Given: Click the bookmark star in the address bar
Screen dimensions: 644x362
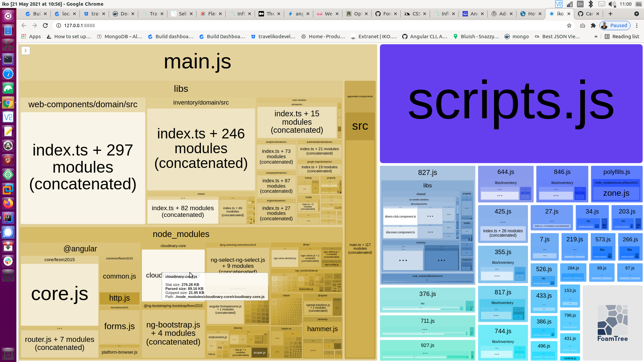Looking at the screenshot, I should (570, 25).
